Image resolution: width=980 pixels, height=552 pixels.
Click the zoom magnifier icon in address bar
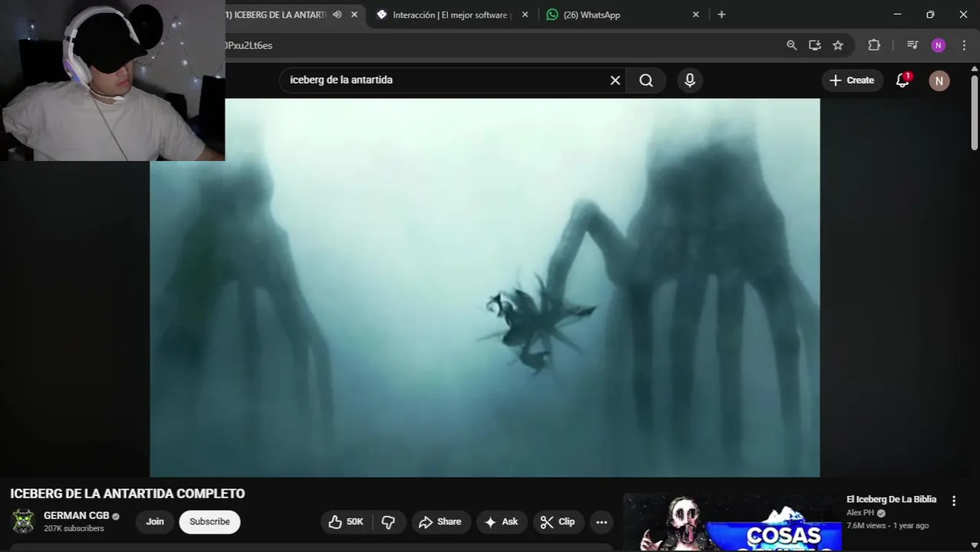click(x=792, y=45)
